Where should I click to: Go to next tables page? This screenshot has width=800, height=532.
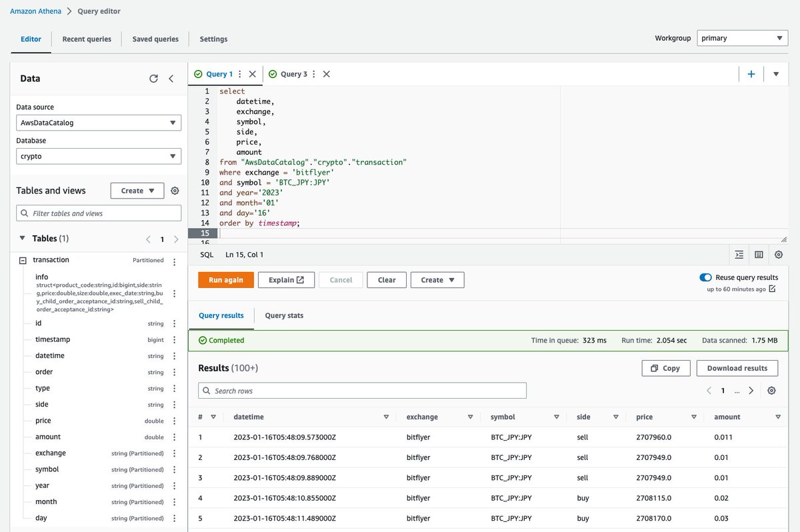pyautogui.click(x=176, y=239)
